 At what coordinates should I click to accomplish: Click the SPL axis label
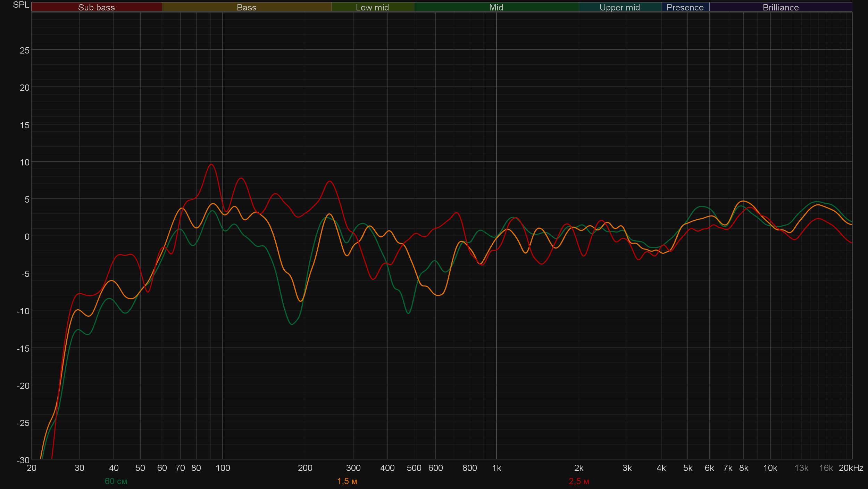(21, 5)
